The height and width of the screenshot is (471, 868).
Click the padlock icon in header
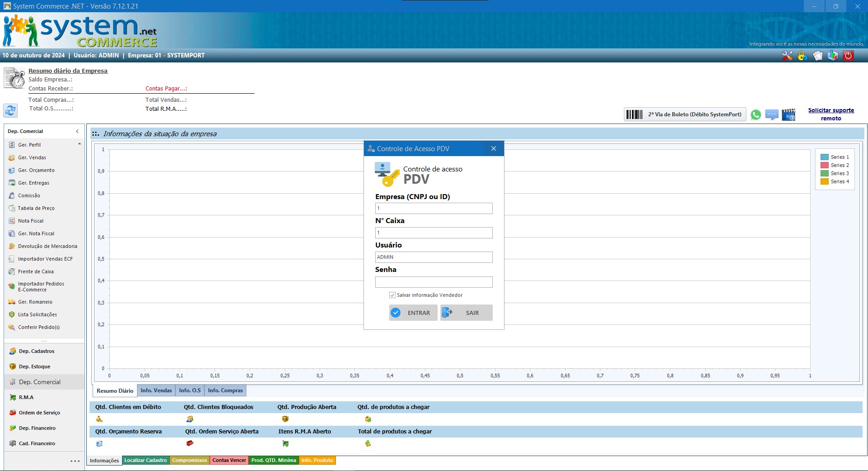coord(802,56)
